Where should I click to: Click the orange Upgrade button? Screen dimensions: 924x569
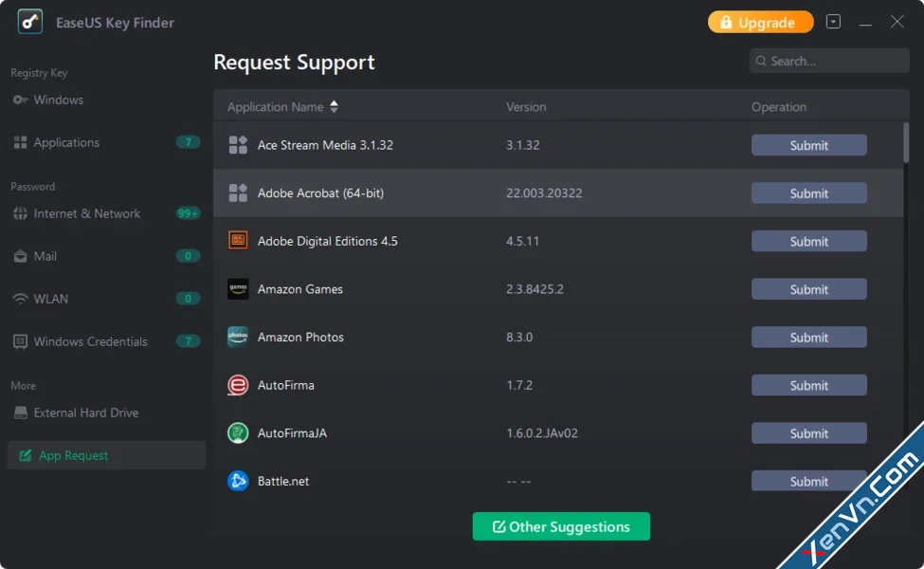pos(760,23)
